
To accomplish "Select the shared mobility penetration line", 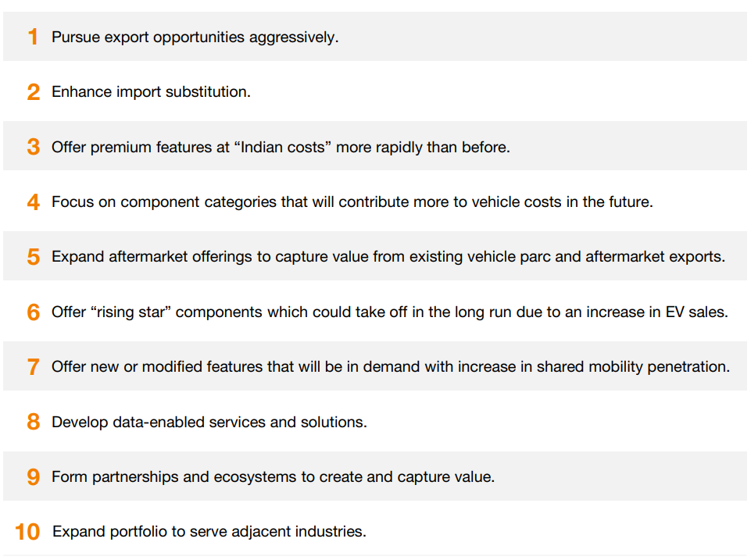I will (391, 366).
